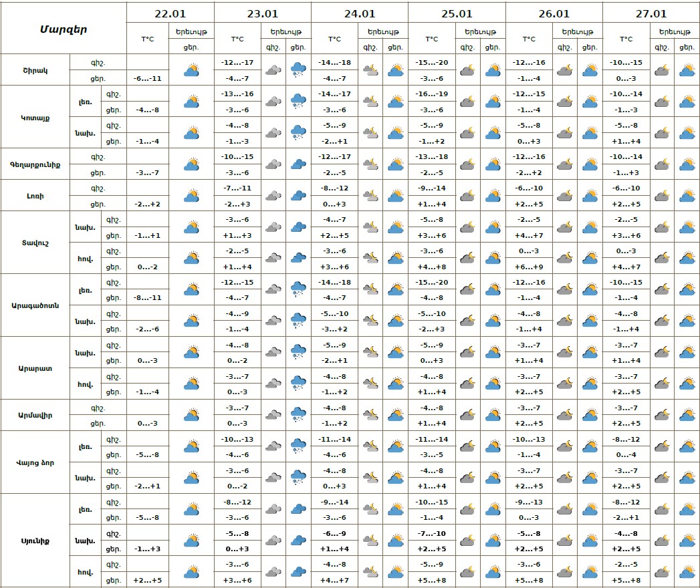Screen dimensions: 700x588
Task: Select Լոռի night cloud icon for 23.01
Action: coord(273,196)
